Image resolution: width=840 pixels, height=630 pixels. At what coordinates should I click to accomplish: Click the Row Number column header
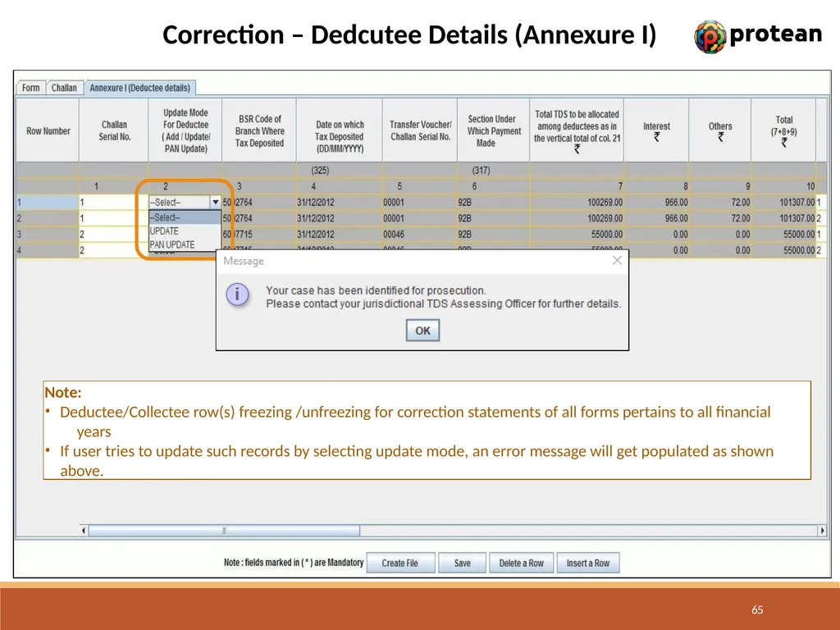pos(48,130)
